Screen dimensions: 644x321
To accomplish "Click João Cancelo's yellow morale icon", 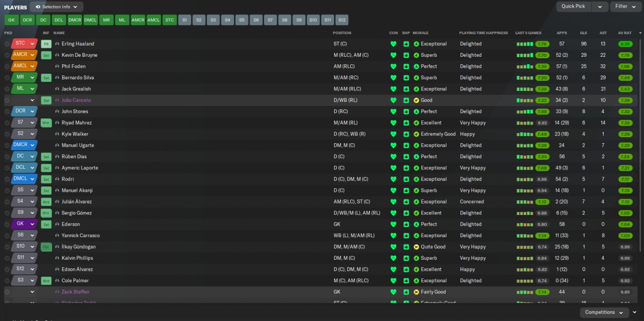I will click(416, 100).
